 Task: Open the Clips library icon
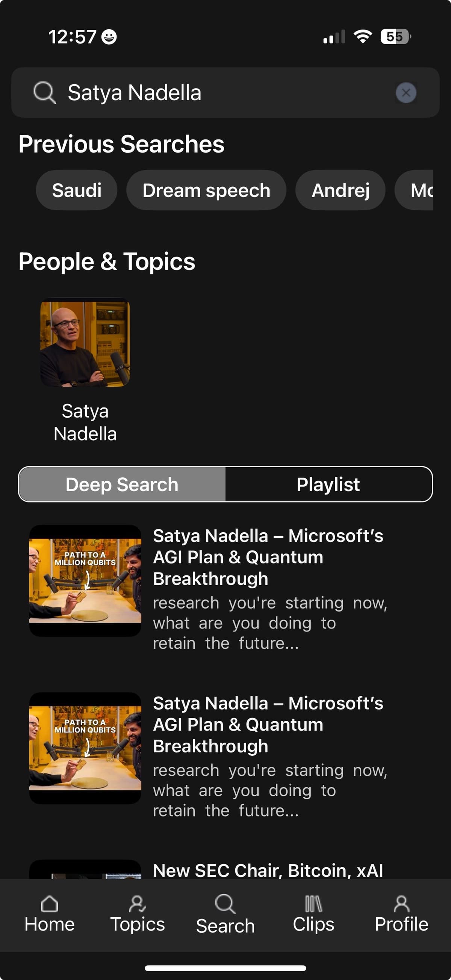click(313, 904)
